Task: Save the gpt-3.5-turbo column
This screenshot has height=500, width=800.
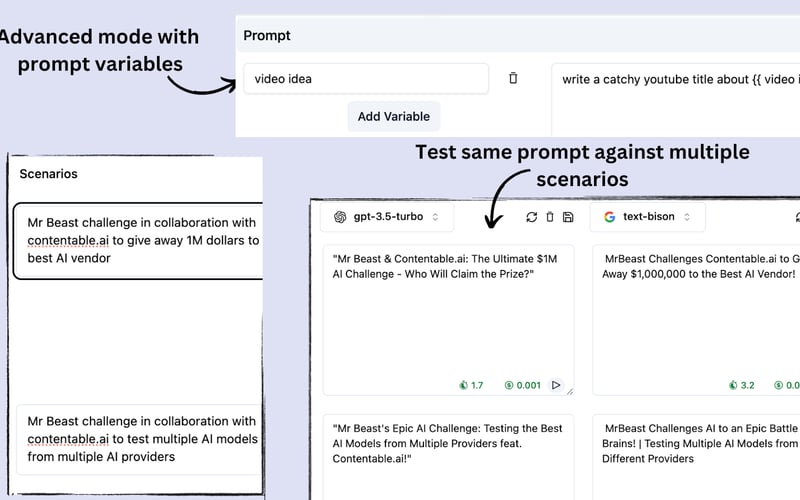Action: coord(568,217)
